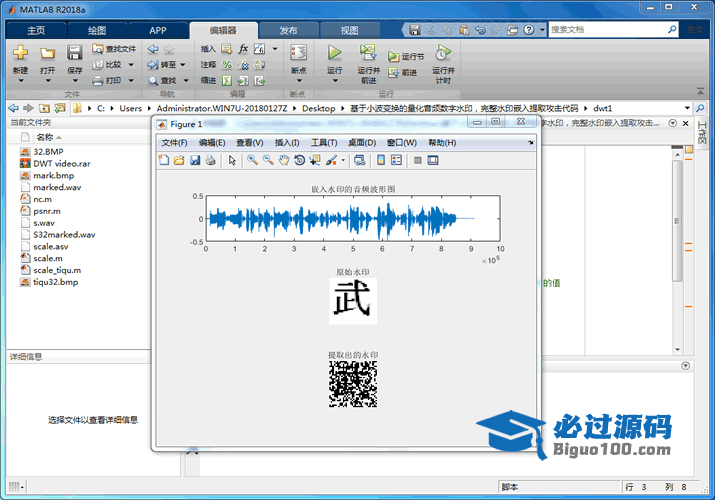Viewport: 715px width, 500px height.
Task: Select file scale_tiqu.m in current folder
Action: pyautogui.click(x=57, y=270)
